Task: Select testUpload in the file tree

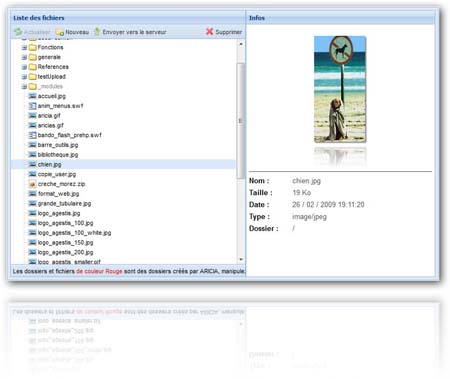Action: click(52, 77)
